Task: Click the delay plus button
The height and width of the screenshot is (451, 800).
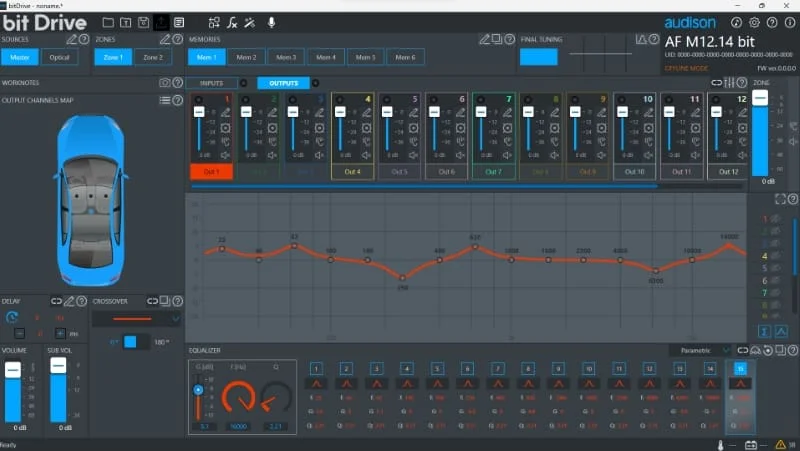Action: [60, 334]
